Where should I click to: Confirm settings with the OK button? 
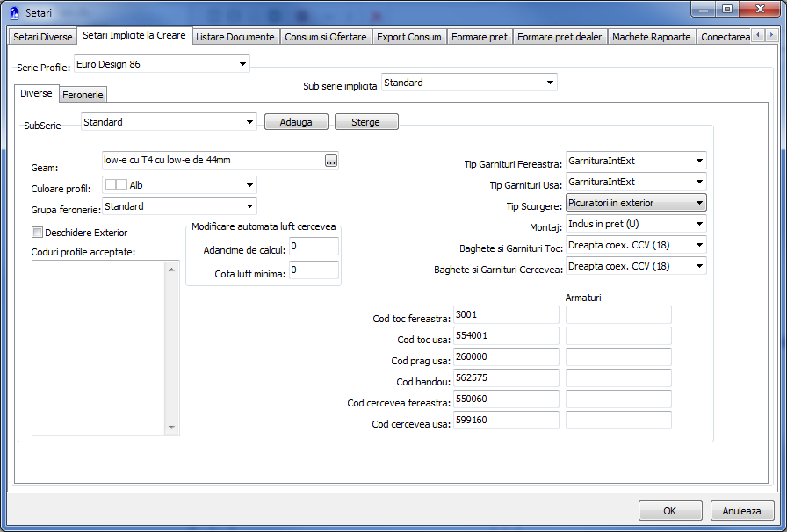pos(669,510)
